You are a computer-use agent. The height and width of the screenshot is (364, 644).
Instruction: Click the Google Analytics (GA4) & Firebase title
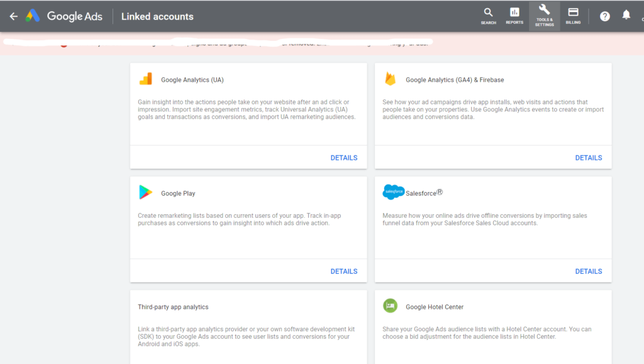(x=455, y=80)
